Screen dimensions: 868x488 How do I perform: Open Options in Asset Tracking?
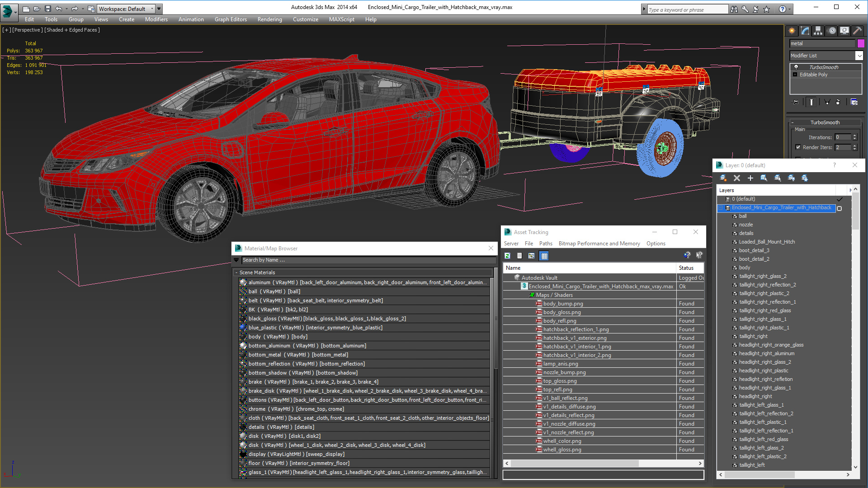(x=656, y=244)
